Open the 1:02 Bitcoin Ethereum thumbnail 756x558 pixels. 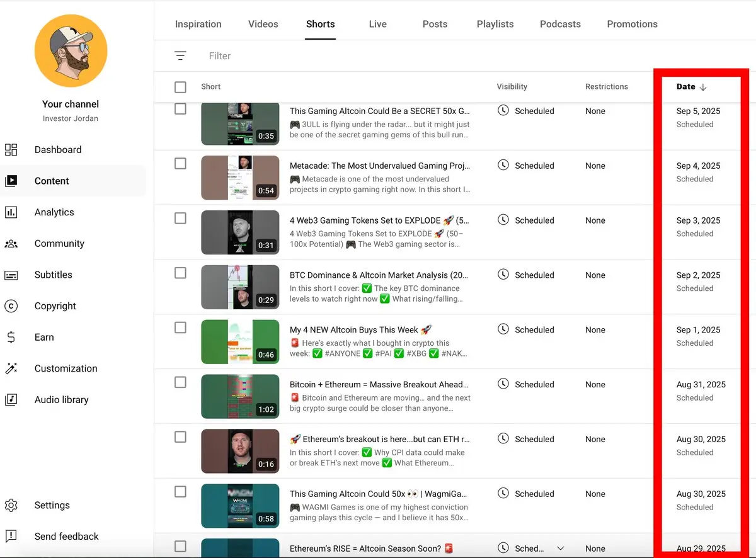click(240, 397)
